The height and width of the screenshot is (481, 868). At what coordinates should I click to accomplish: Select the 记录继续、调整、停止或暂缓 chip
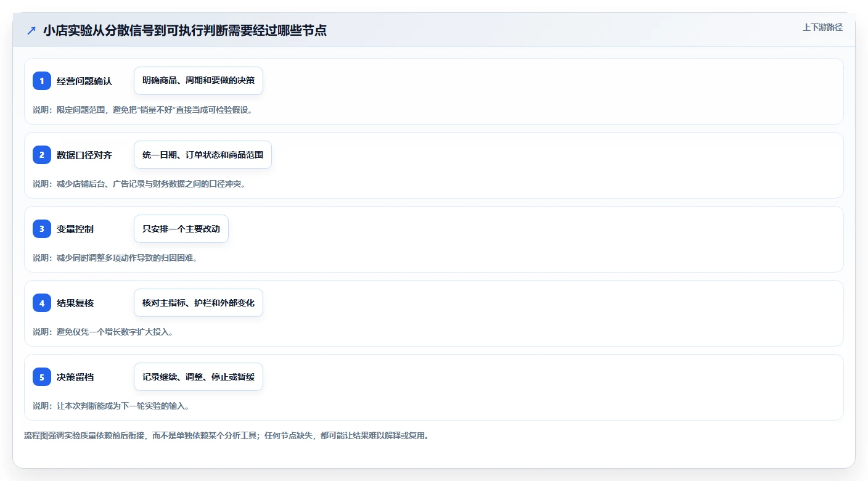pyautogui.click(x=199, y=377)
